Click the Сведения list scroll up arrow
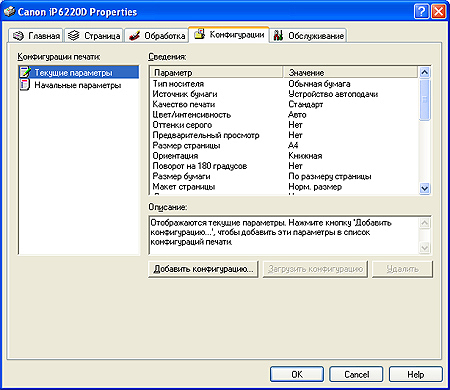The image size is (450, 390). tap(424, 72)
